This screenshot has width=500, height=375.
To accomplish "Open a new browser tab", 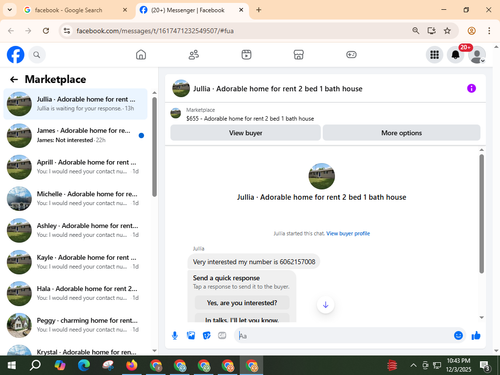I will [x=259, y=10].
